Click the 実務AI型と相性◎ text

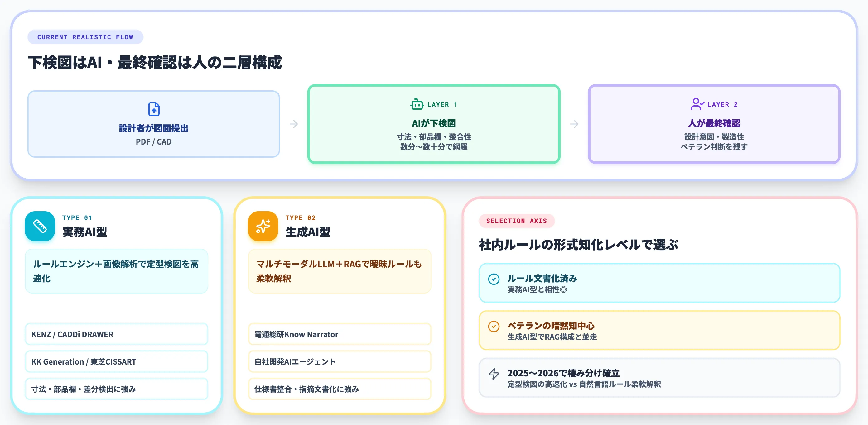coord(537,290)
